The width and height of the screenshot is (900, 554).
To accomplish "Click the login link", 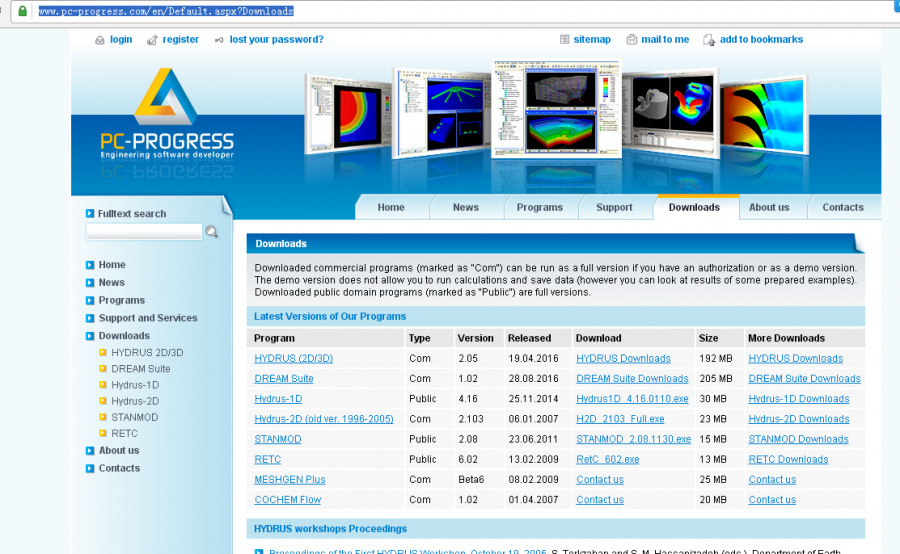I will (x=121, y=40).
